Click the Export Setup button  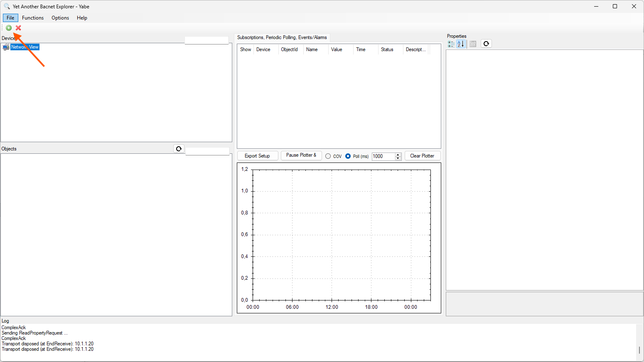coord(257,156)
